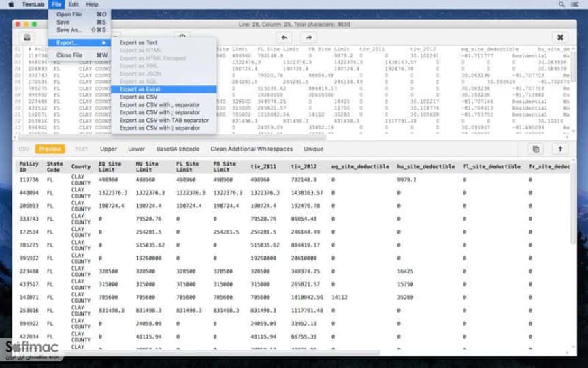Click the fl_site_deductible column header
This screenshot has height=368, width=588.
pos(491,167)
